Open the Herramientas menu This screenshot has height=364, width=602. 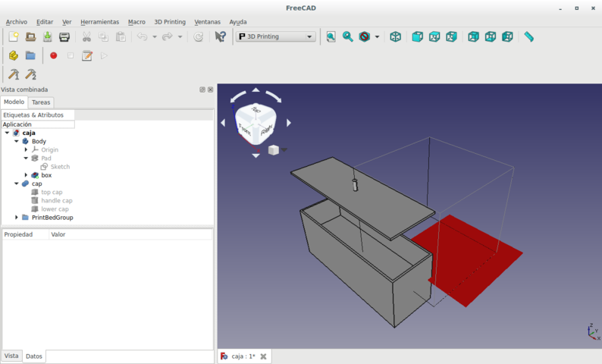(100, 22)
